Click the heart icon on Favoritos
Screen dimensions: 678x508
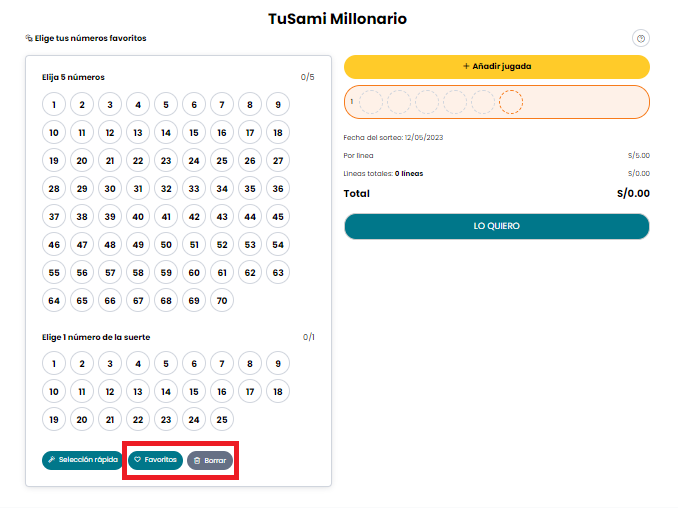point(138,460)
